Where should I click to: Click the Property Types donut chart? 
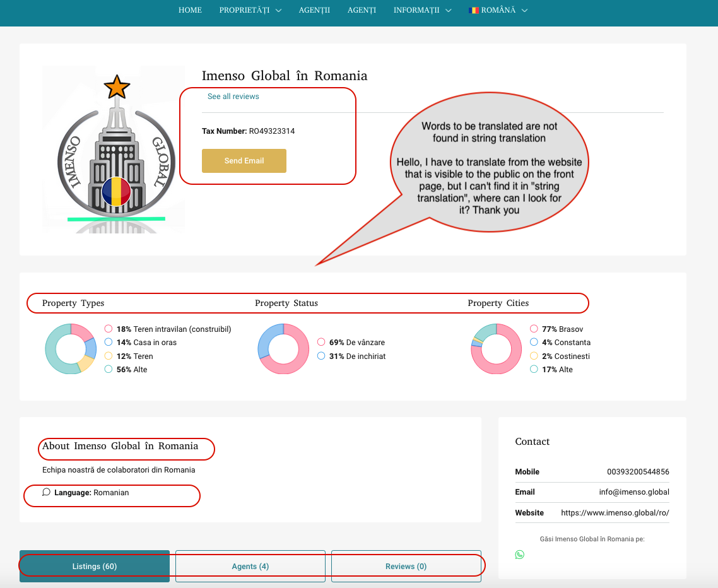[x=71, y=349]
